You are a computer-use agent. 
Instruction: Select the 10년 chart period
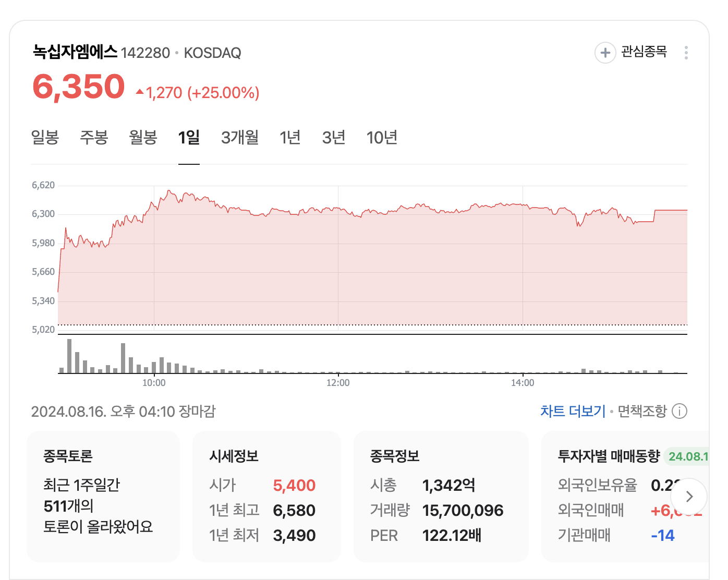(382, 137)
